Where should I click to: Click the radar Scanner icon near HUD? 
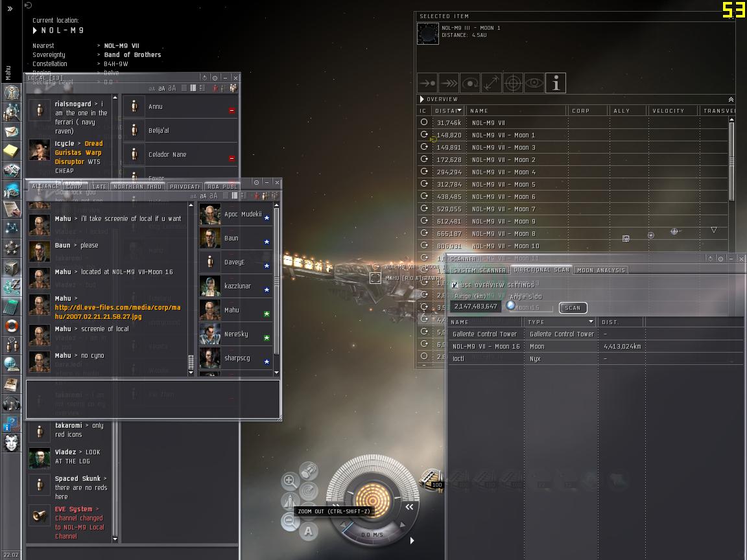(x=309, y=491)
